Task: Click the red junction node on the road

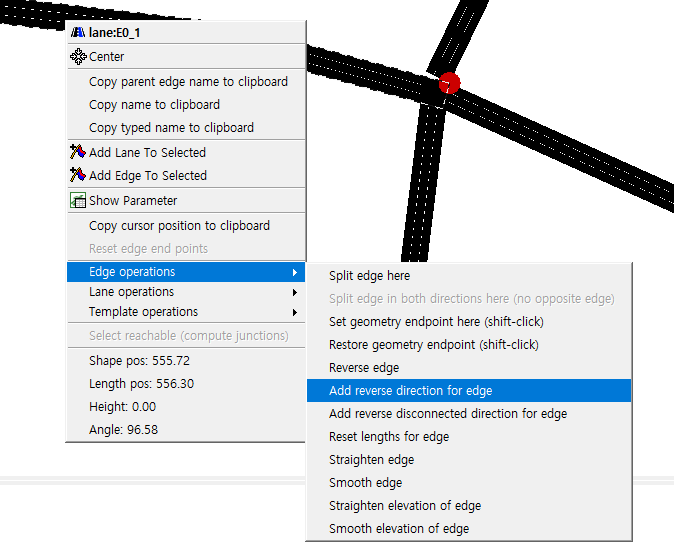Action: pyautogui.click(x=450, y=83)
